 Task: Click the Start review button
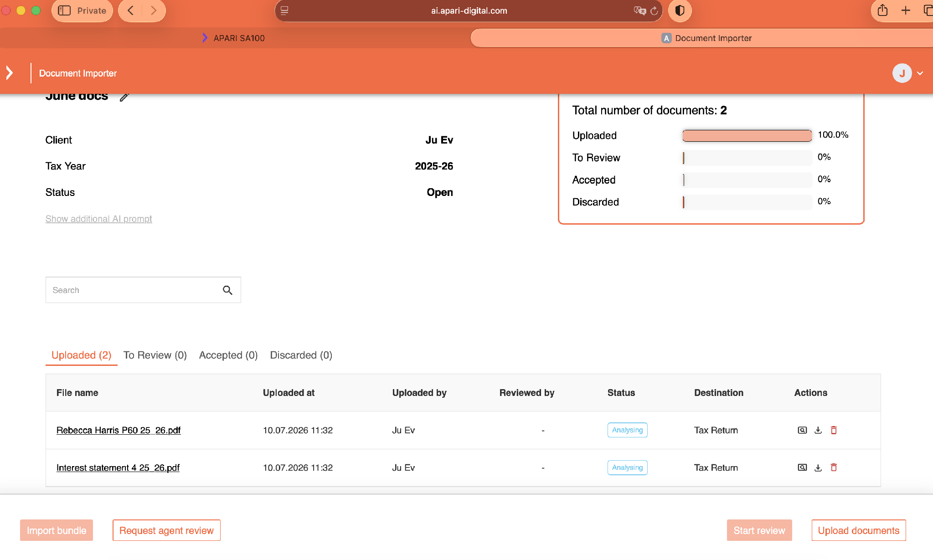pos(759,530)
